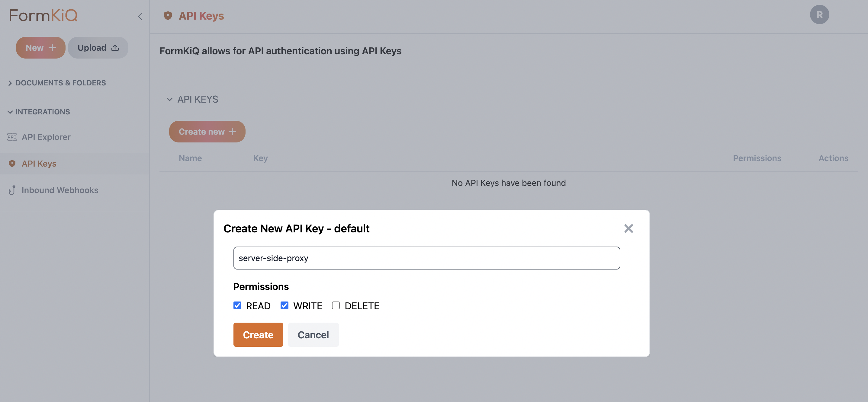Open the user avatar R menu
The height and width of the screenshot is (402, 868).
point(819,15)
